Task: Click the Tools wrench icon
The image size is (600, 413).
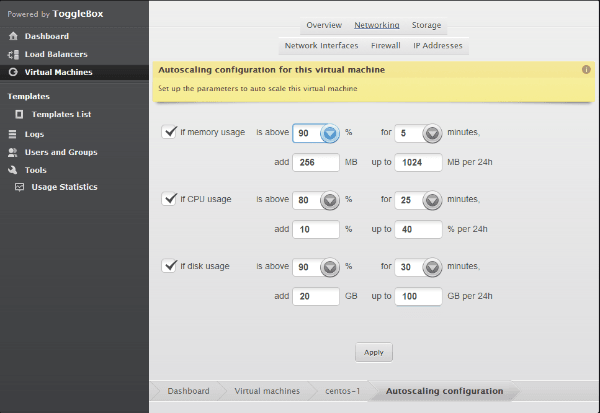Action: (x=13, y=170)
